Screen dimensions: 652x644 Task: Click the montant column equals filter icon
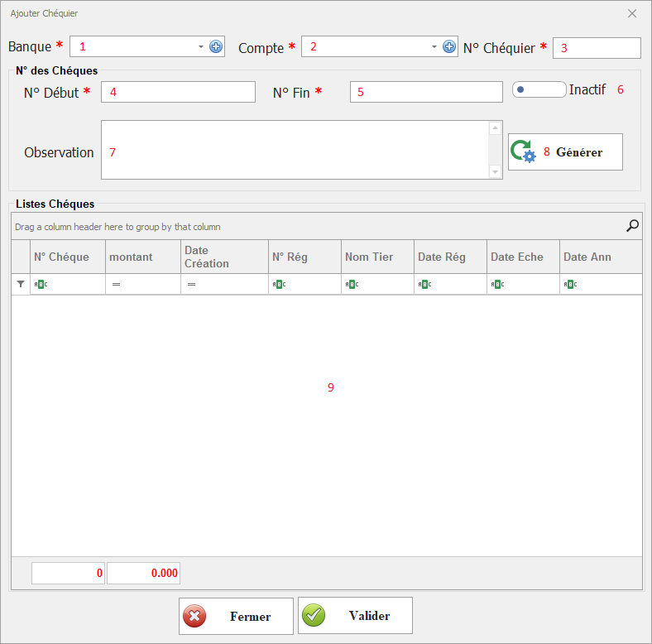(x=117, y=284)
